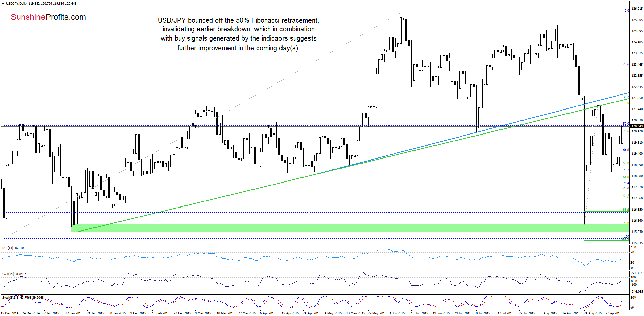
Task: Click the 4 May 2015 date label
Action: (333, 313)
